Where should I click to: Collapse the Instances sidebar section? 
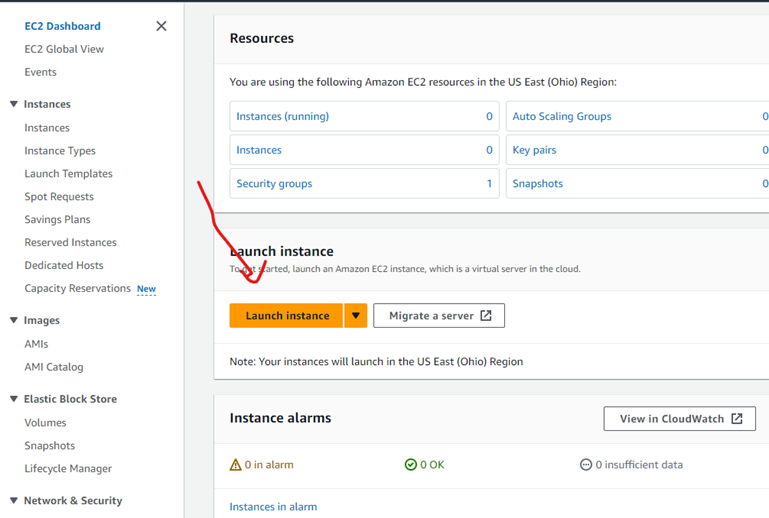(x=14, y=104)
